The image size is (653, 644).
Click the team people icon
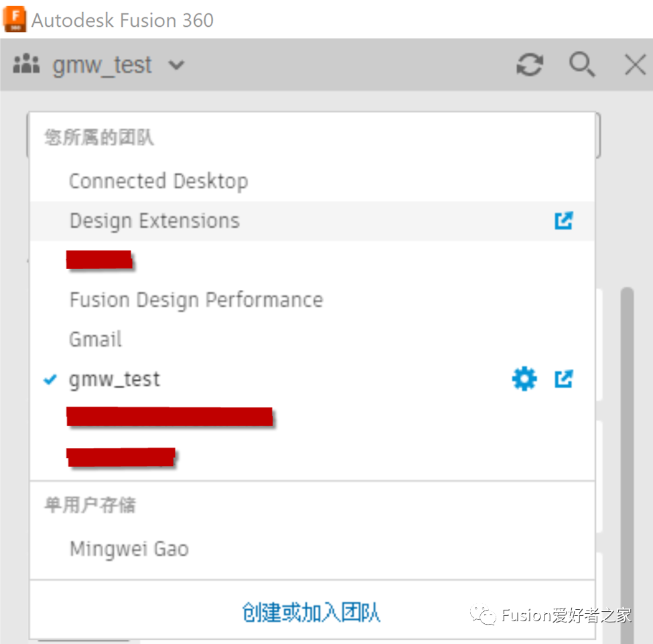pyautogui.click(x=27, y=65)
